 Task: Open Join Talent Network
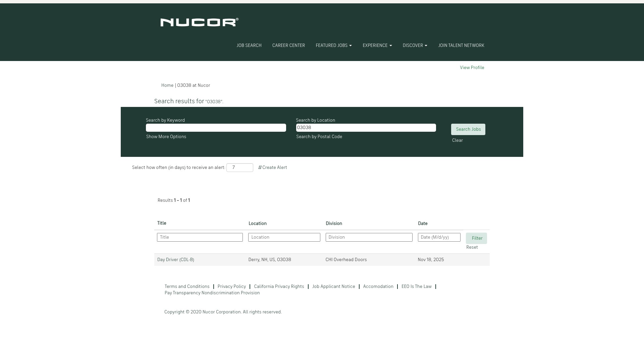[461, 46]
